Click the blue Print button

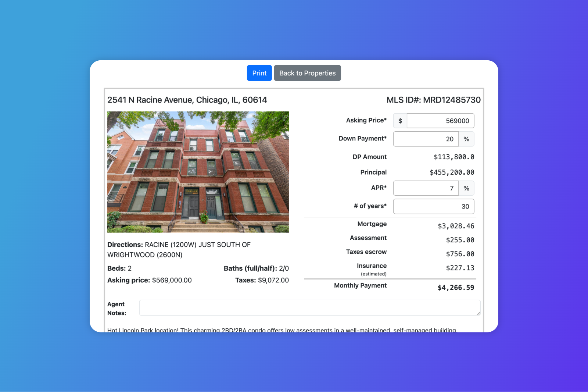pyautogui.click(x=259, y=73)
